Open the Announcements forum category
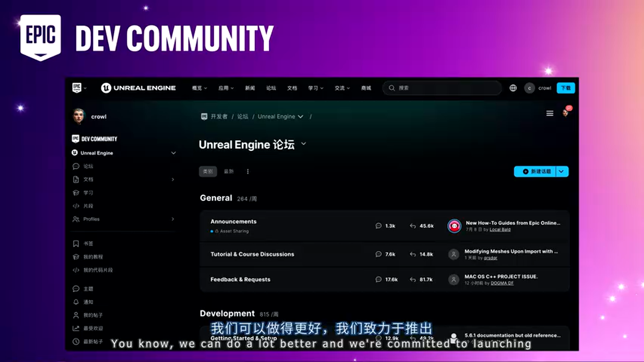Image resolution: width=644 pixels, height=362 pixels. [233, 222]
